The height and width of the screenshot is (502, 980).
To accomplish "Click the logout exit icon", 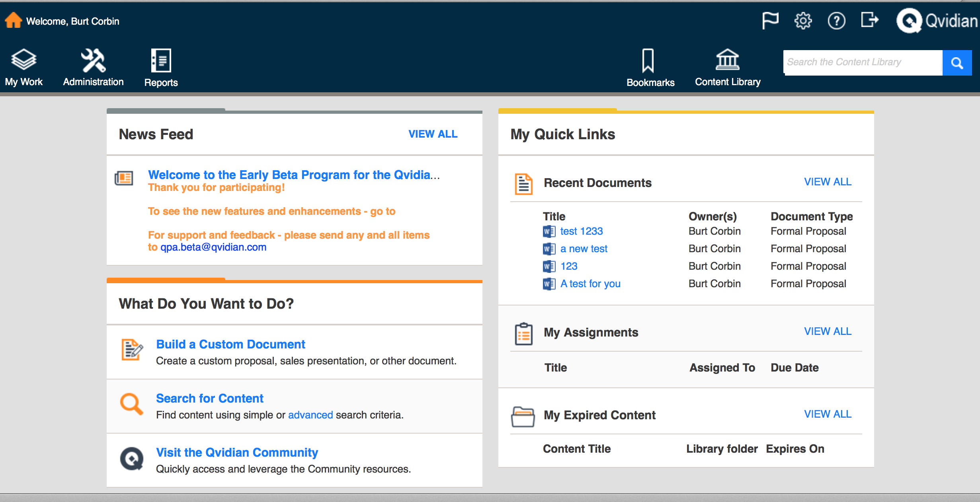I will 869,20.
